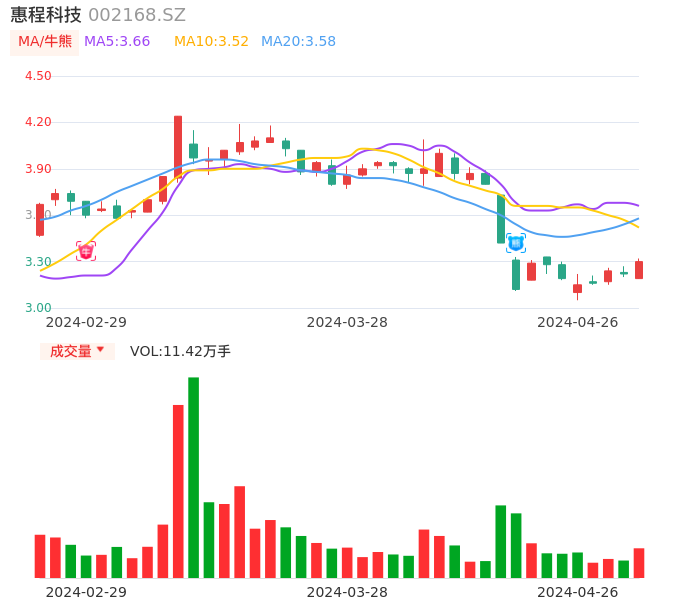Viewport: 686px width, 606px height.
Task: Click the tallest green volume bar
Action: pyautogui.click(x=193, y=477)
